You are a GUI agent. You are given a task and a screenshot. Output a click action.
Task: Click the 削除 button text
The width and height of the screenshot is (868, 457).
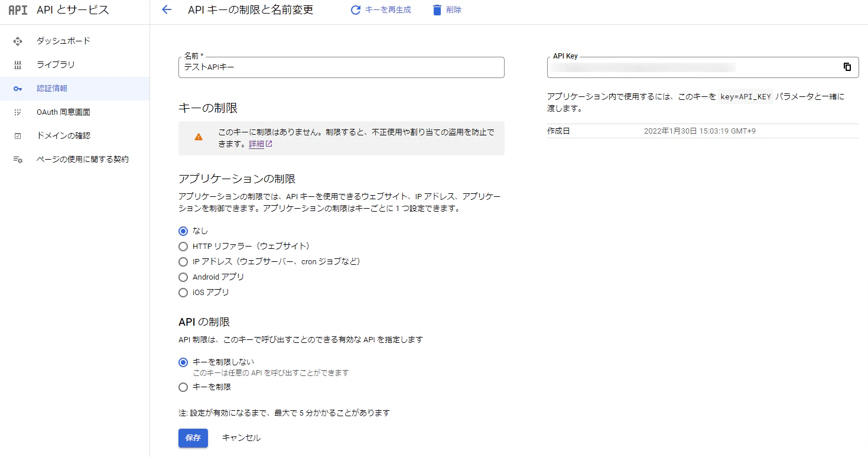click(x=454, y=10)
